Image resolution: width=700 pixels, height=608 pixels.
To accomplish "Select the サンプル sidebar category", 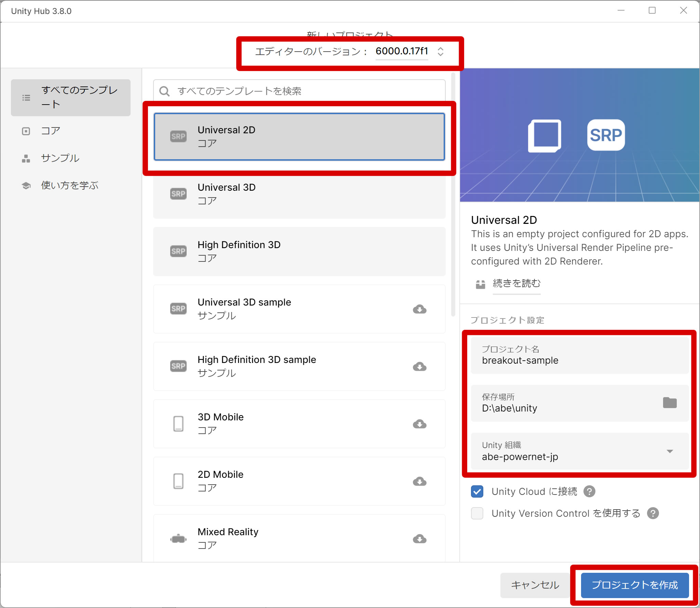I will tap(71, 158).
